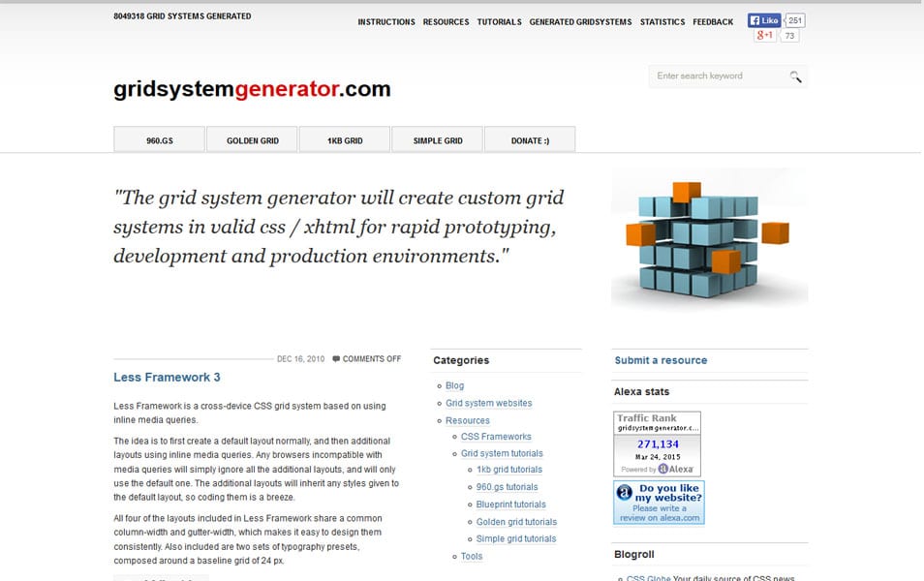Click the Categories heading
This screenshot has height=581, width=924.
(461, 360)
